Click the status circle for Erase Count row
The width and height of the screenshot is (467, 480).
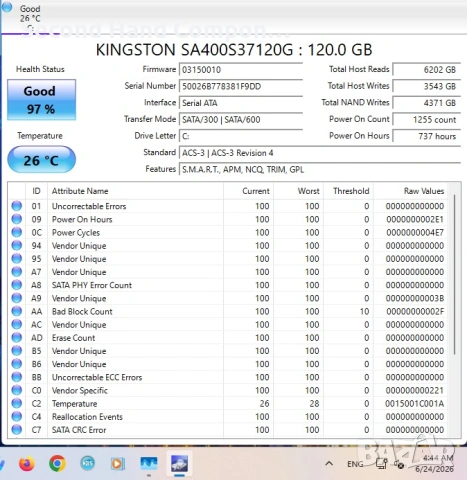[17, 338]
